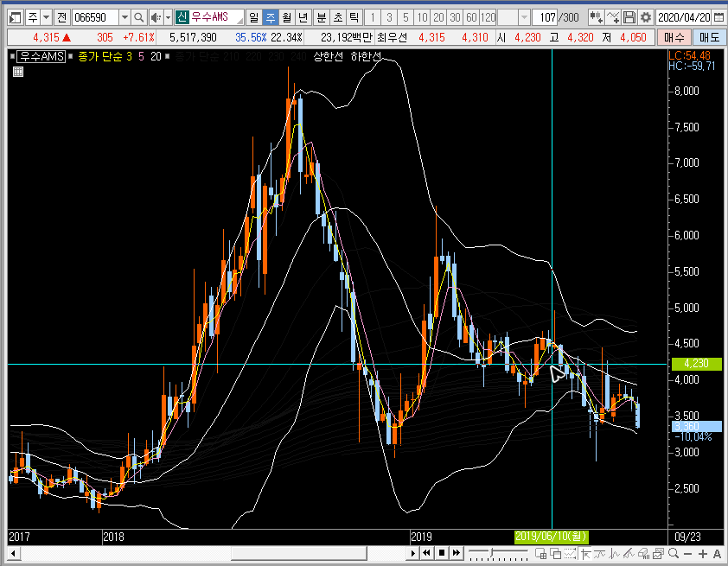
Task: Fast-forward the chart replay
Action: pos(457,553)
